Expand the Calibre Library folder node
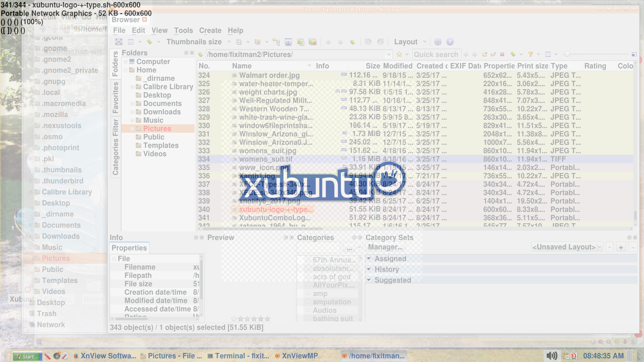The width and height of the screenshot is (644, 362). 132,87
